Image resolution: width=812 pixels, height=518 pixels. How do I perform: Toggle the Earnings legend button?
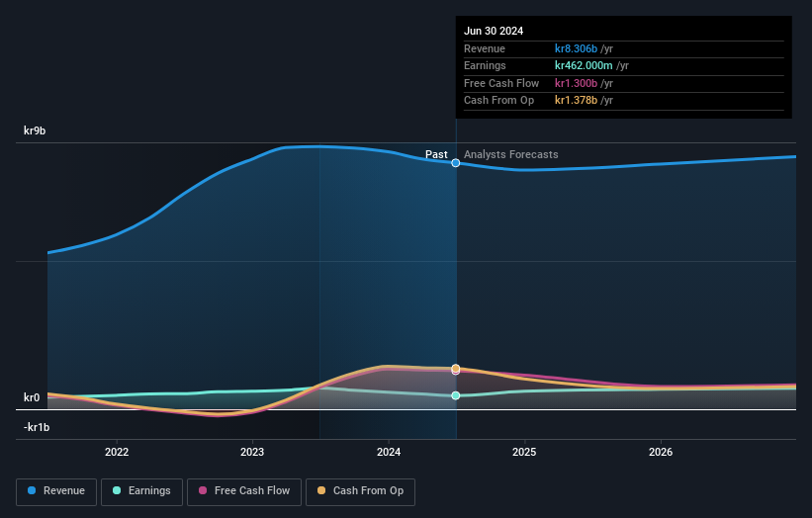coord(141,491)
